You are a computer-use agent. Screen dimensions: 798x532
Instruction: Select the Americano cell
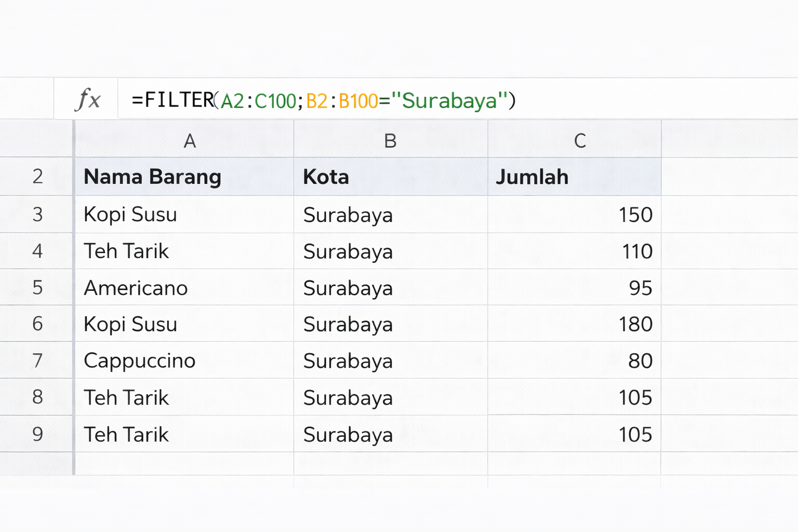pyautogui.click(x=136, y=288)
